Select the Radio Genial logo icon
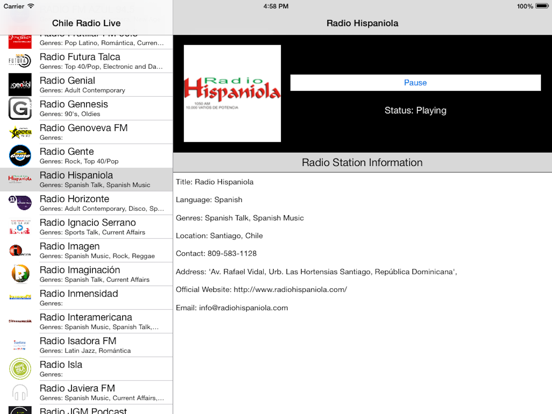552x414 pixels. tap(20, 84)
